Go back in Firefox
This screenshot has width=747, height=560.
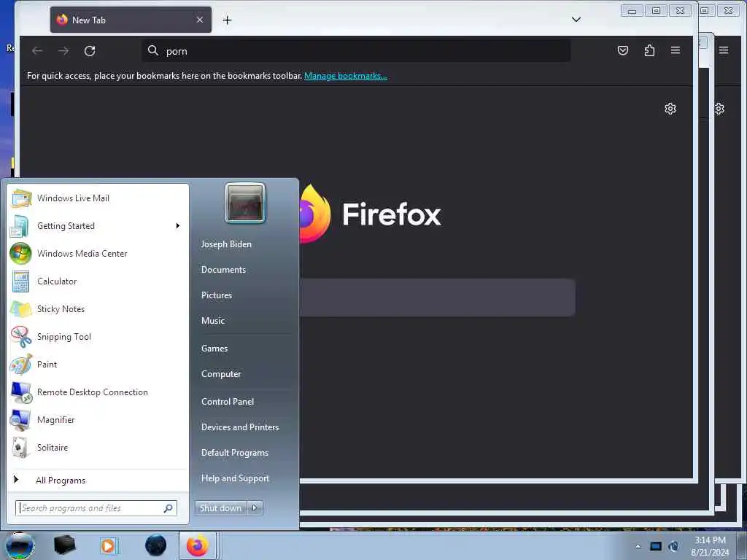point(37,50)
